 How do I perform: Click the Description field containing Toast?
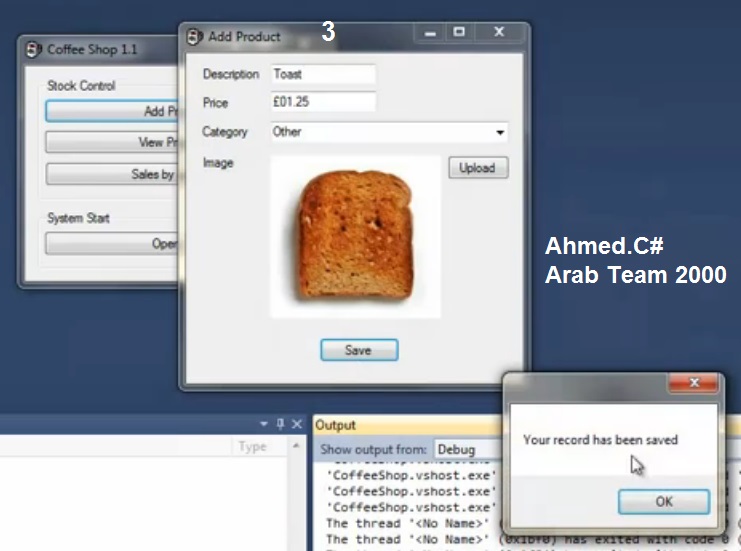(323, 74)
